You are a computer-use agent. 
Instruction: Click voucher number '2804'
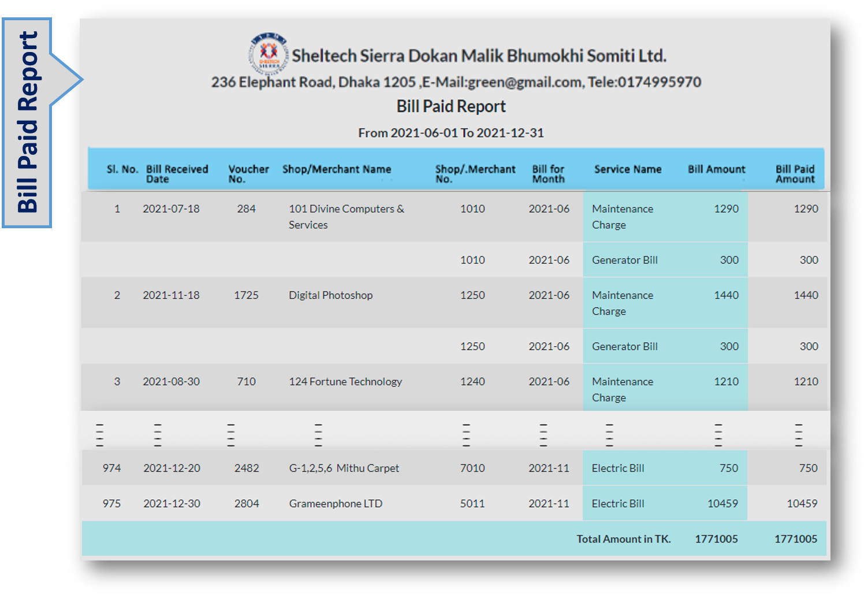click(x=247, y=503)
